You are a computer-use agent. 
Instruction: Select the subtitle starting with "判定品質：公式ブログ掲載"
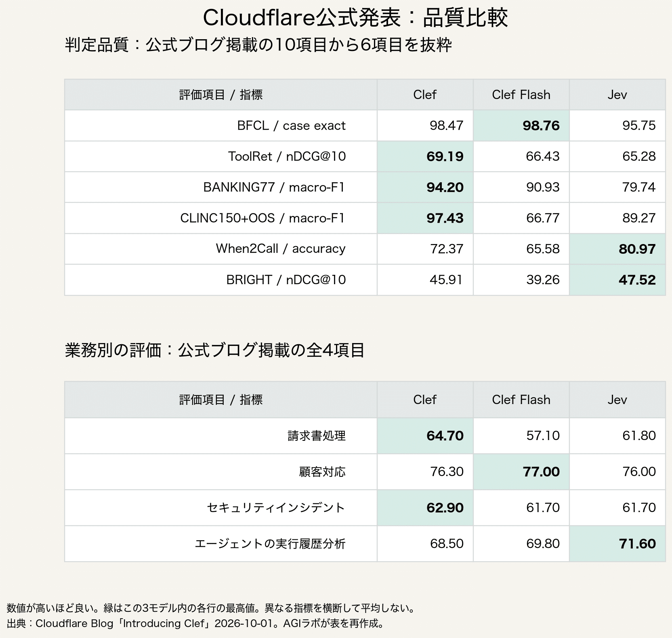click(x=258, y=45)
